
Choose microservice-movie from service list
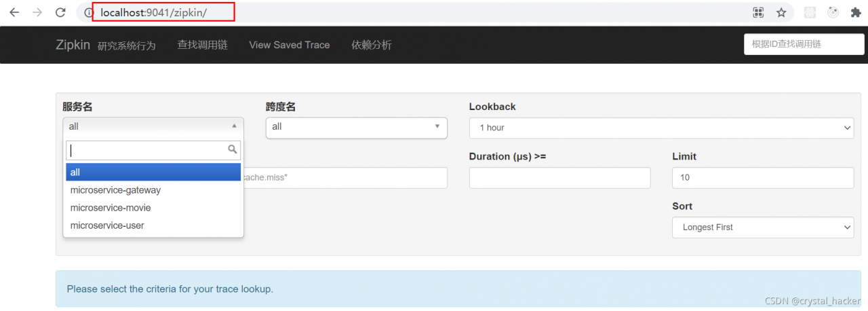point(153,208)
